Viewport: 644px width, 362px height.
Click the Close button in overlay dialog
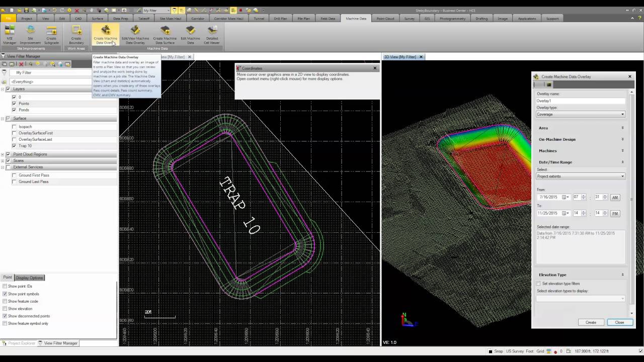coord(619,322)
